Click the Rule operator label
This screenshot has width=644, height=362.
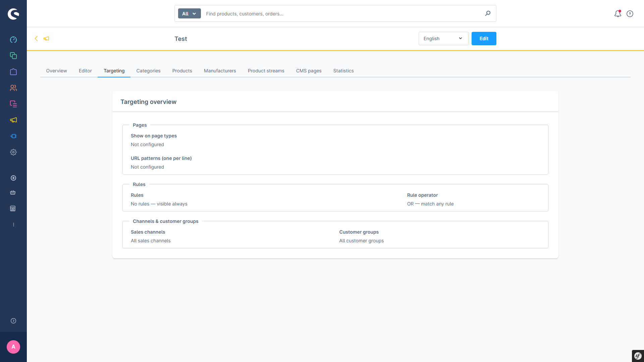pos(422,195)
